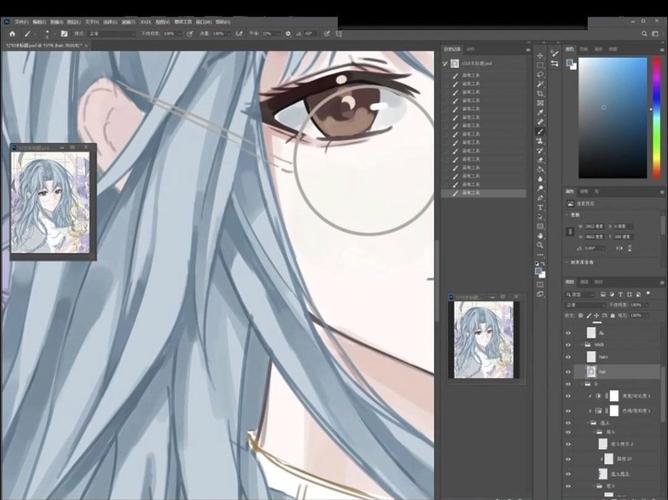Click the foreground color swatch in color panel
Viewport: 668px width, 500px height.
coord(569,63)
